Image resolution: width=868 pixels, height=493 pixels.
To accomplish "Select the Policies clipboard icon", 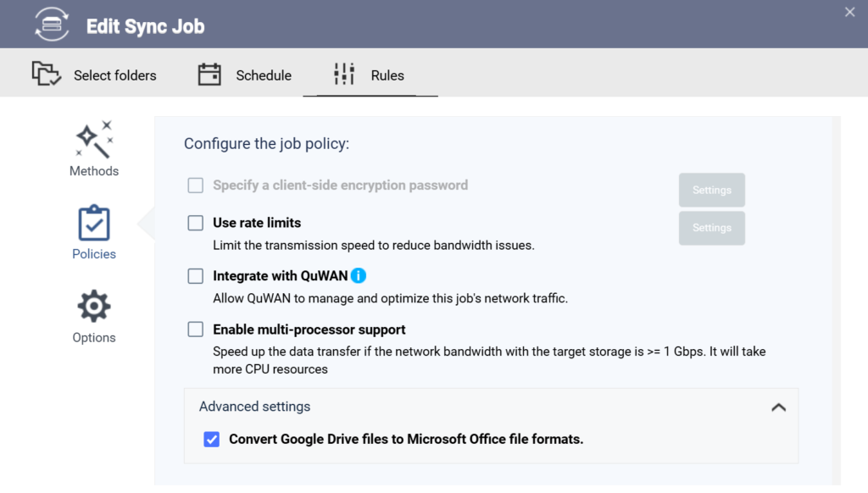I will (x=94, y=223).
